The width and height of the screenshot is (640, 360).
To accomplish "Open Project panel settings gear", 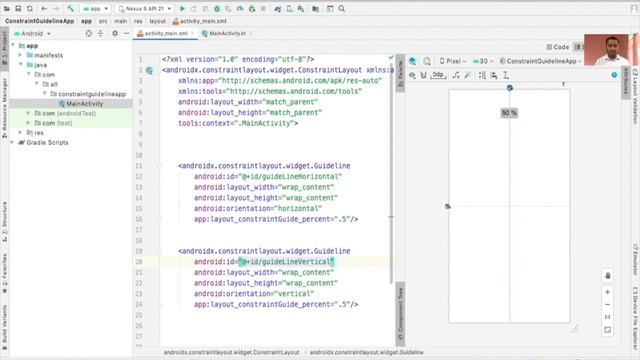I will coord(115,33).
